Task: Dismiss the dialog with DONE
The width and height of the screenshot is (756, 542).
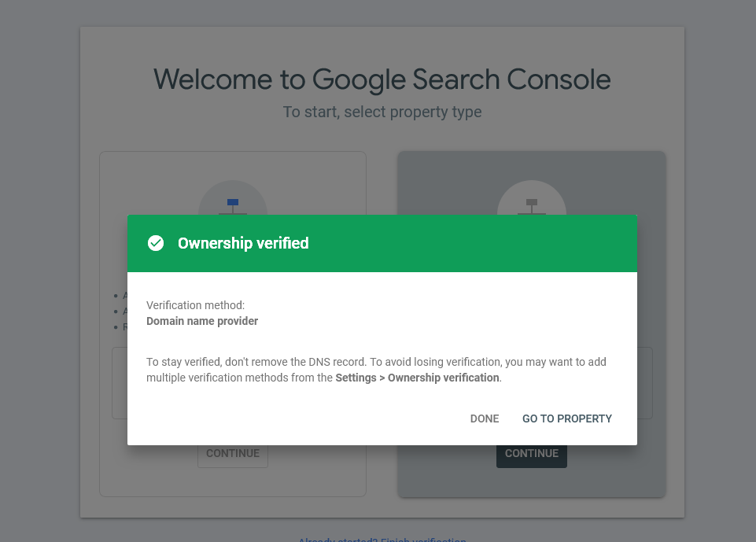Action: pos(485,418)
